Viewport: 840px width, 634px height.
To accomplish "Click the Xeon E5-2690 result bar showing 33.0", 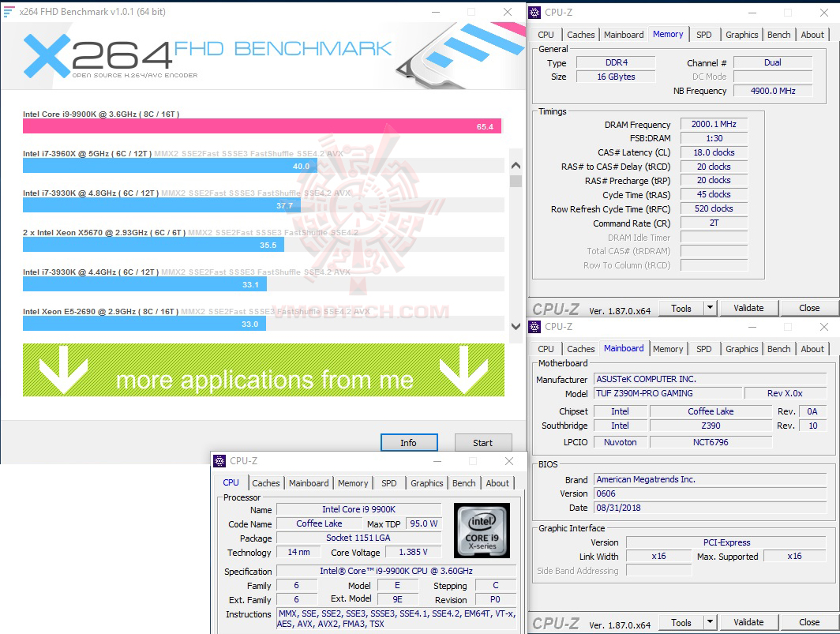I will coord(144,323).
